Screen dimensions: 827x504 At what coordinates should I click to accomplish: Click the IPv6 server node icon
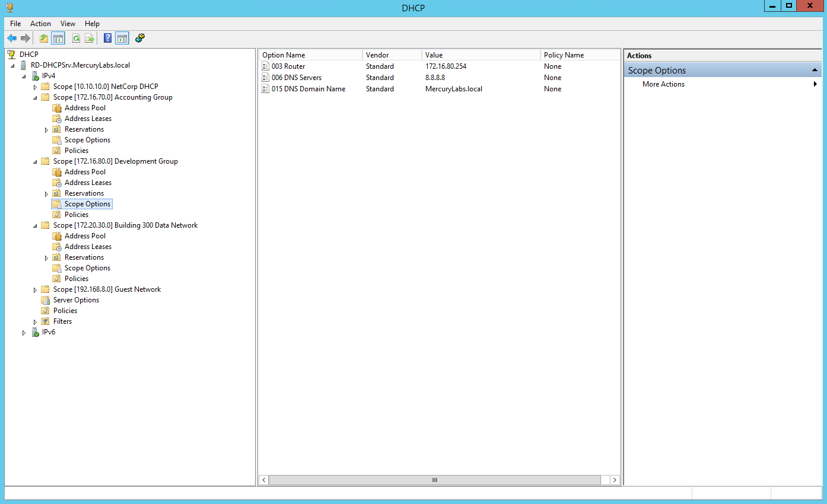click(36, 332)
